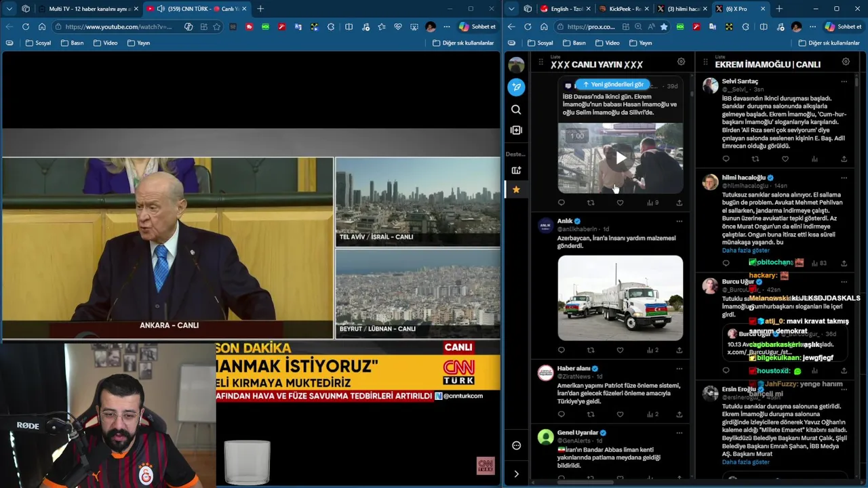The height and width of the screenshot is (488, 868).
Task: Expand hilmi hacaloğlu post with Daha fazla göster
Action: point(745,250)
